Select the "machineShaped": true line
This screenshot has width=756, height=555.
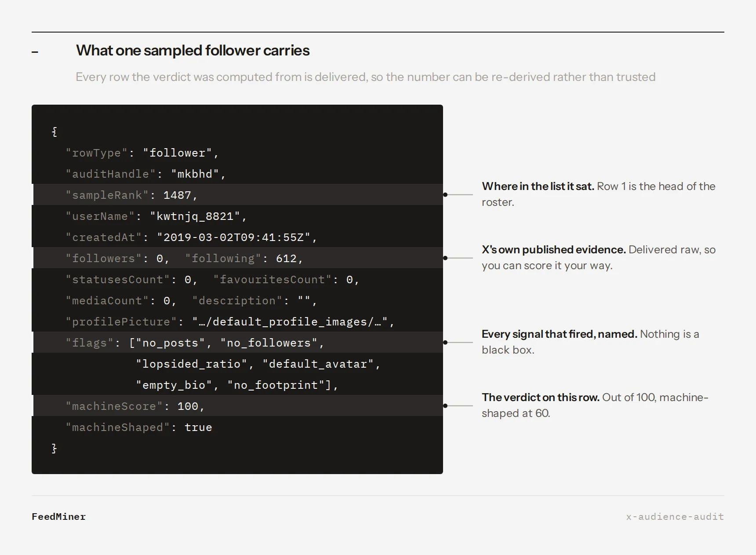(138, 427)
